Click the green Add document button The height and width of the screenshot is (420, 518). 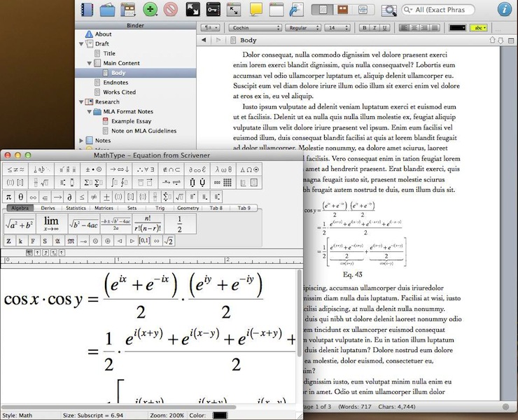pyautogui.click(x=150, y=10)
